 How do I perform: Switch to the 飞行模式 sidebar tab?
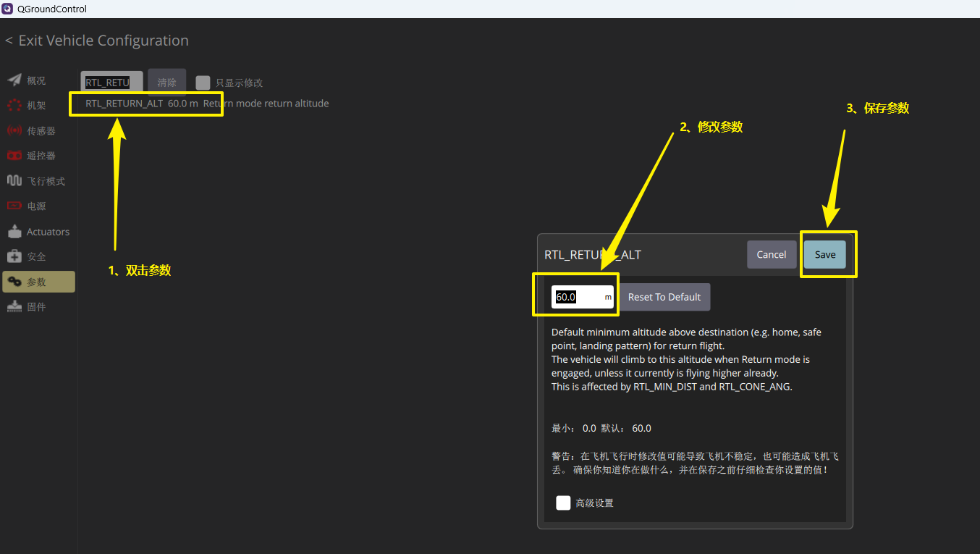click(x=38, y=181)
